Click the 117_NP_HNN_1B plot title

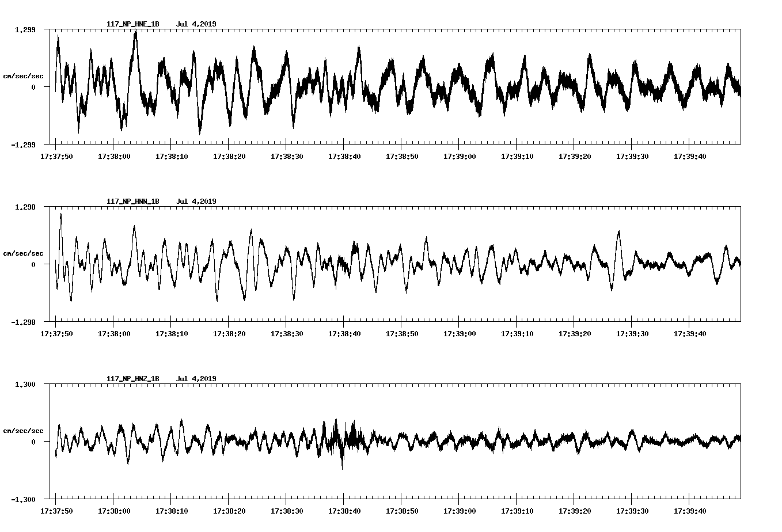[x=133, y=202]
